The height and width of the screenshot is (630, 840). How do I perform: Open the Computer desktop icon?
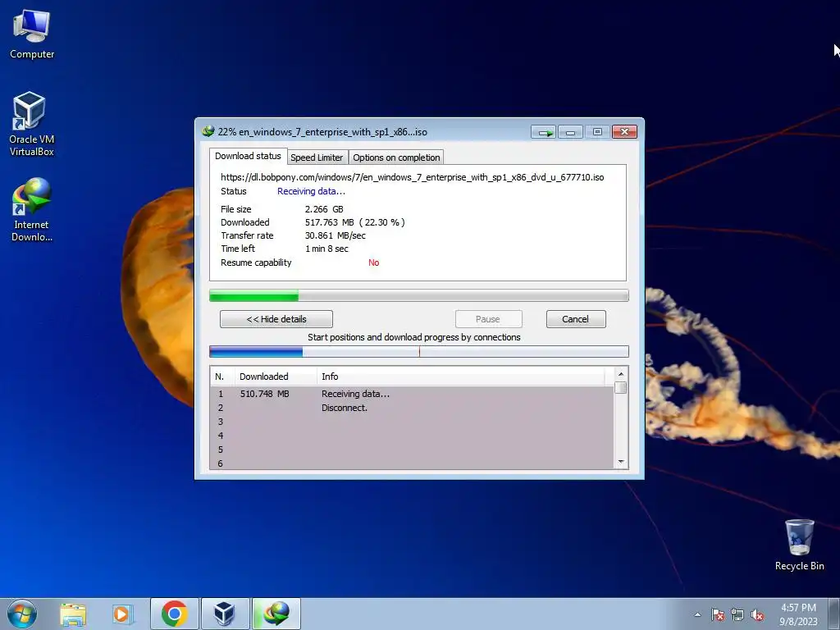(32, 34)
